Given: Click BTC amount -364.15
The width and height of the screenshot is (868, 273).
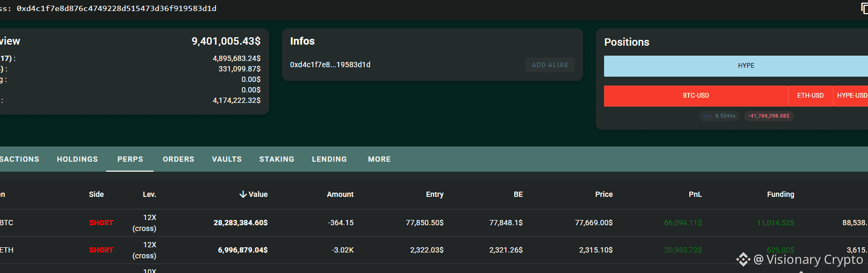Looking at the screenshot, I should click(341, 223).
